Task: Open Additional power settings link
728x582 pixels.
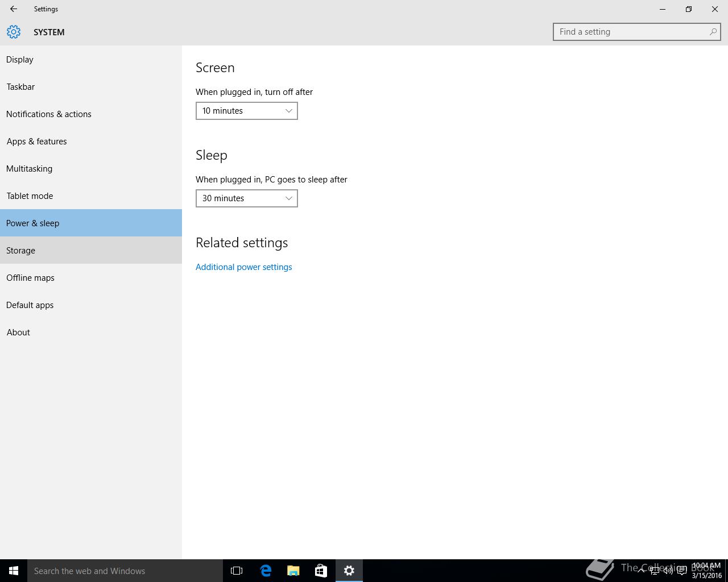Action: pos(244,267)
